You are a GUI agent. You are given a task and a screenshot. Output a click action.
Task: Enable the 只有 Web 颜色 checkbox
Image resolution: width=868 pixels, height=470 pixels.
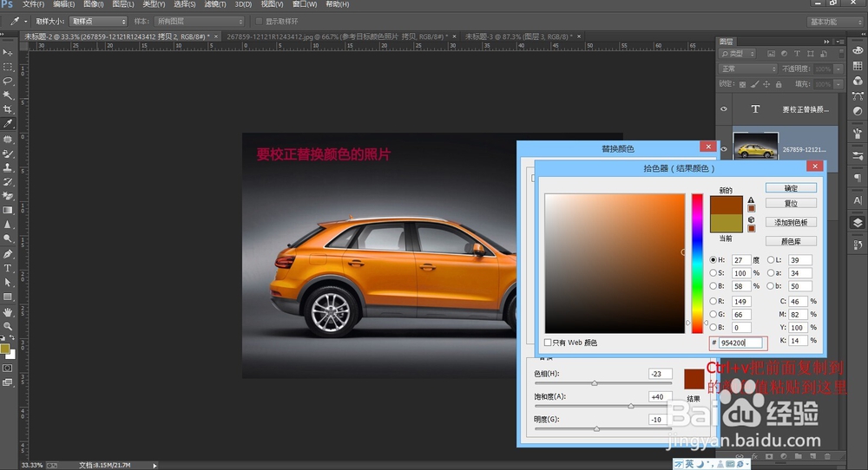[x=548, y=343]
